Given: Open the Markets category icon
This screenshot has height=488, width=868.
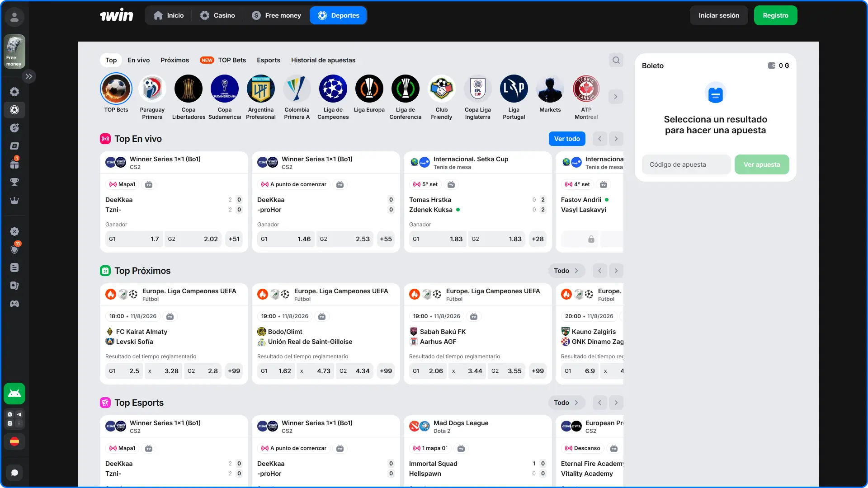Looking at the screenshot, I should (x=550, y=89).
